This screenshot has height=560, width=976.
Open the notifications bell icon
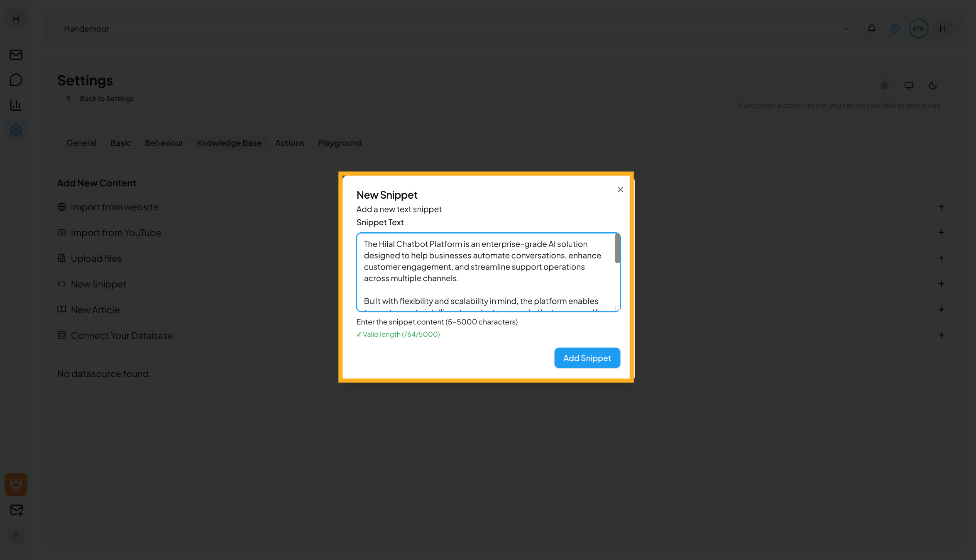(871, 28)
